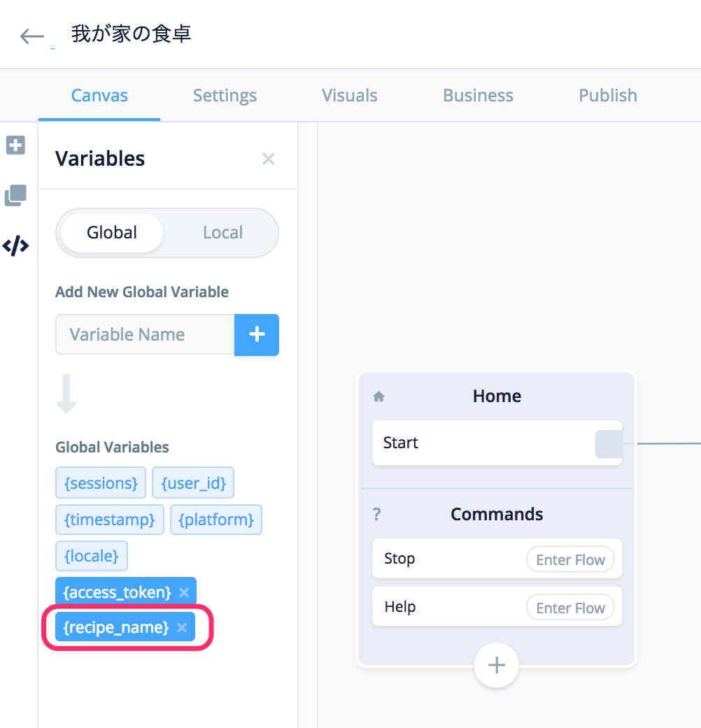This screenshot has height=728, width=701.
Task: Open the Publish tab
Action: [607, 96]
